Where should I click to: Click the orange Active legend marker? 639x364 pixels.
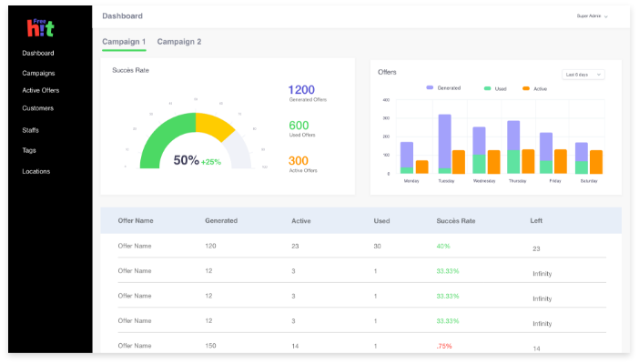[526, 88]
